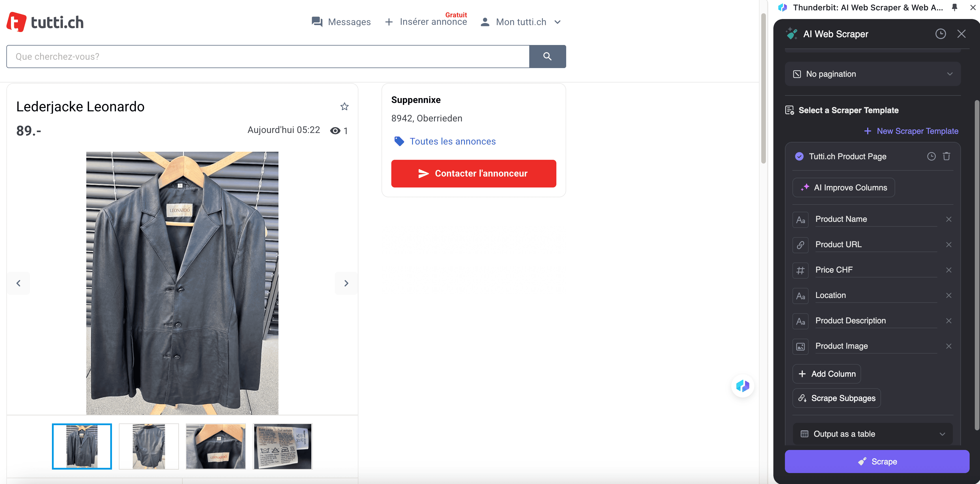
Task: Open the scraper history clock icon
Action: click(940, 34)
